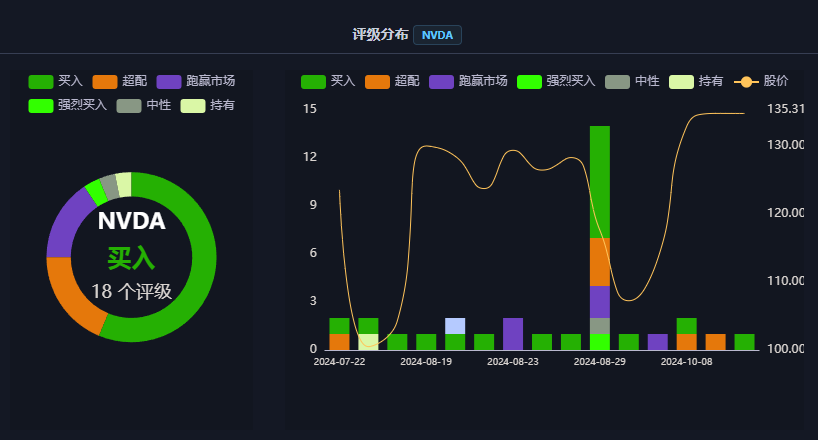Click the orange segment of the 2024-08-29 bar
This screenshot has height=440, width=818.
[600, 262]
